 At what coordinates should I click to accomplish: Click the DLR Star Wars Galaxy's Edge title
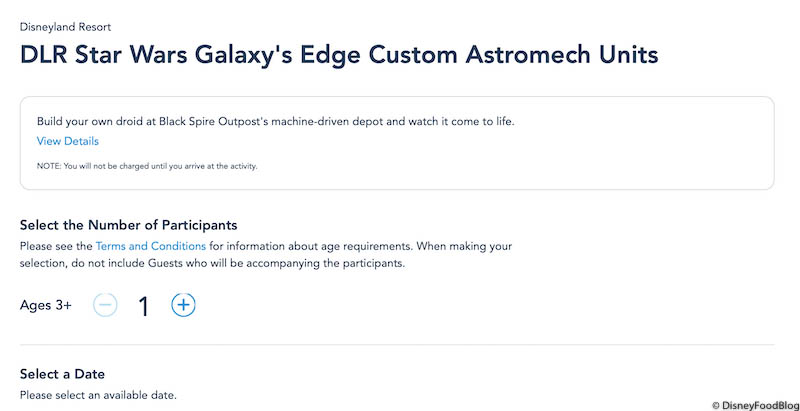[339, 54]
